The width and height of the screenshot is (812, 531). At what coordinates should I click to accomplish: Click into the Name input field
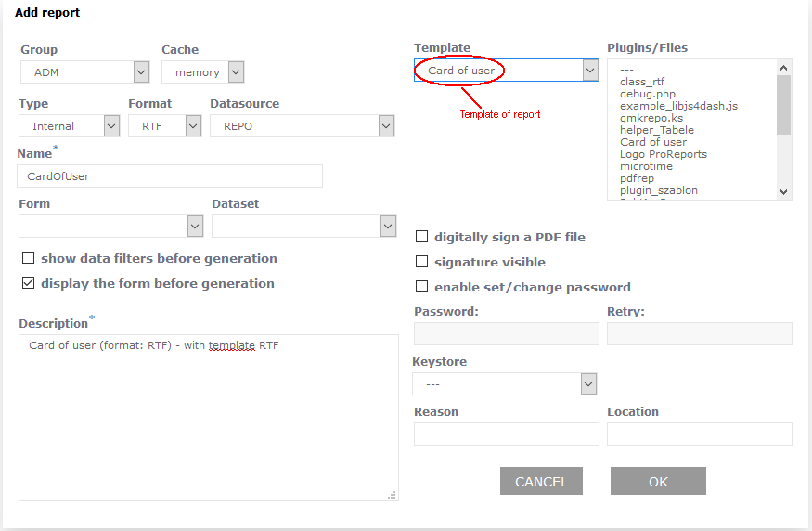click(x=170, y=176)
